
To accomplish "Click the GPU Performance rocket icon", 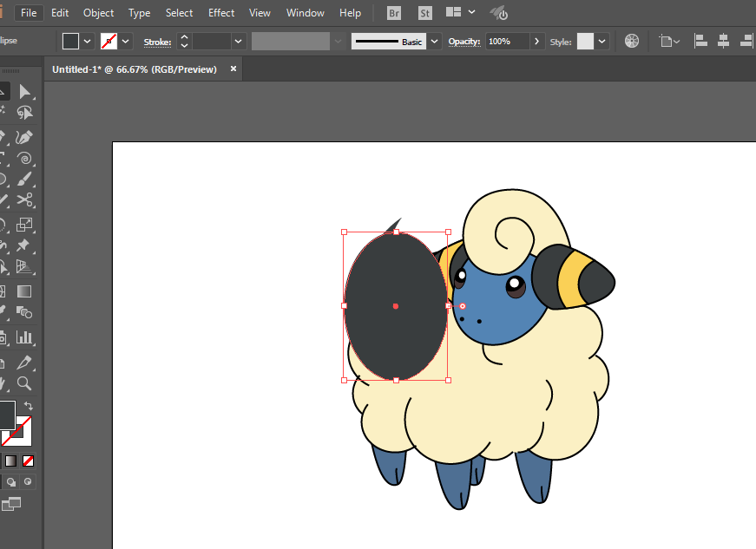I will [x=499, y=13].
